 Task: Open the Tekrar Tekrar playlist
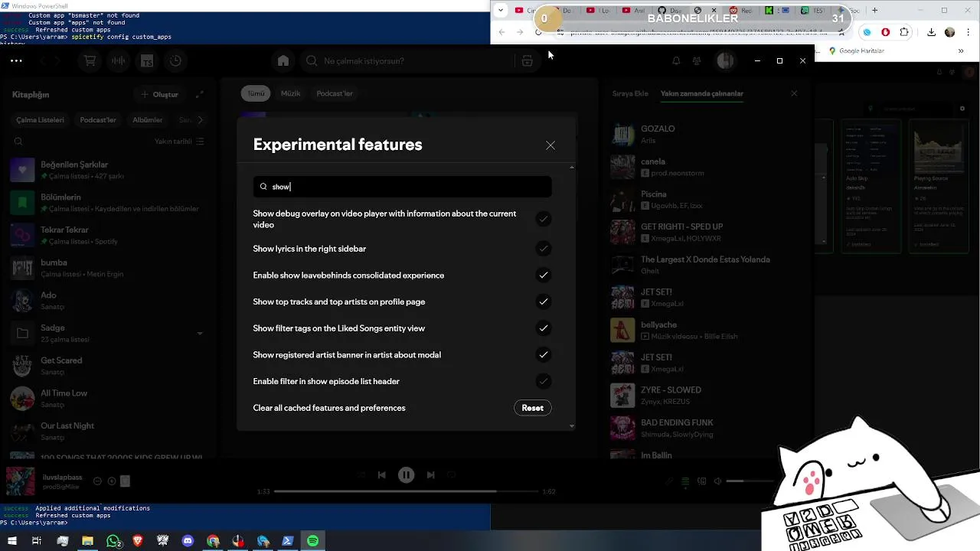coord(107,235)
